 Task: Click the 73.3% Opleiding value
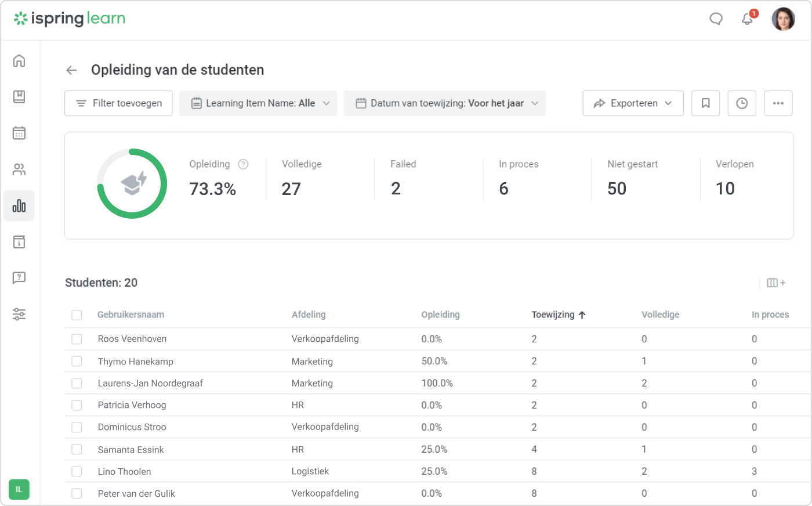pos(212,189)
